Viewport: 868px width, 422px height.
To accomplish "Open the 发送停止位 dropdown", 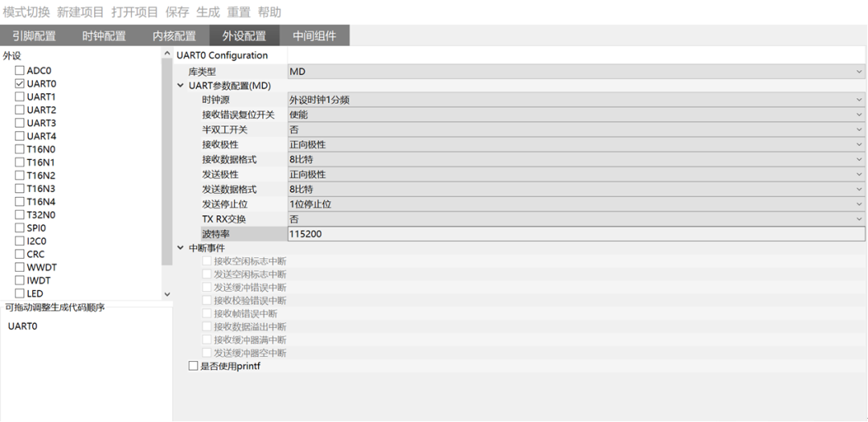I will [575, 204].
